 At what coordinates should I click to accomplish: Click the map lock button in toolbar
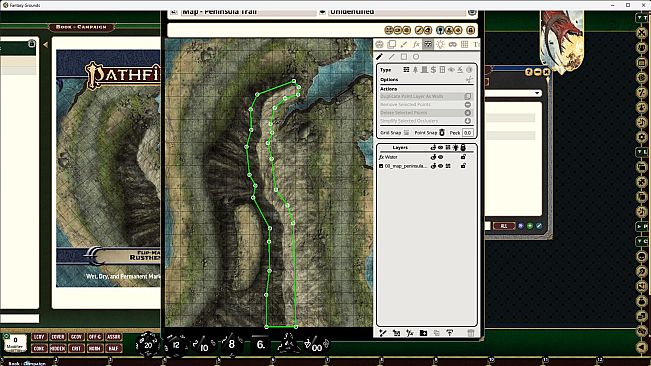(x=470, y=30)
